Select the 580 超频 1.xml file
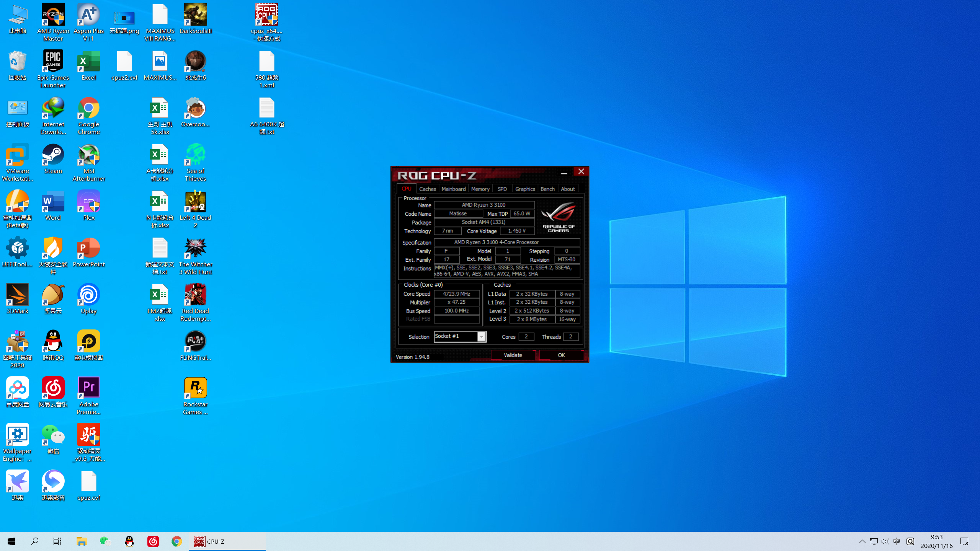The image size is (980, 551). point(267,69)
